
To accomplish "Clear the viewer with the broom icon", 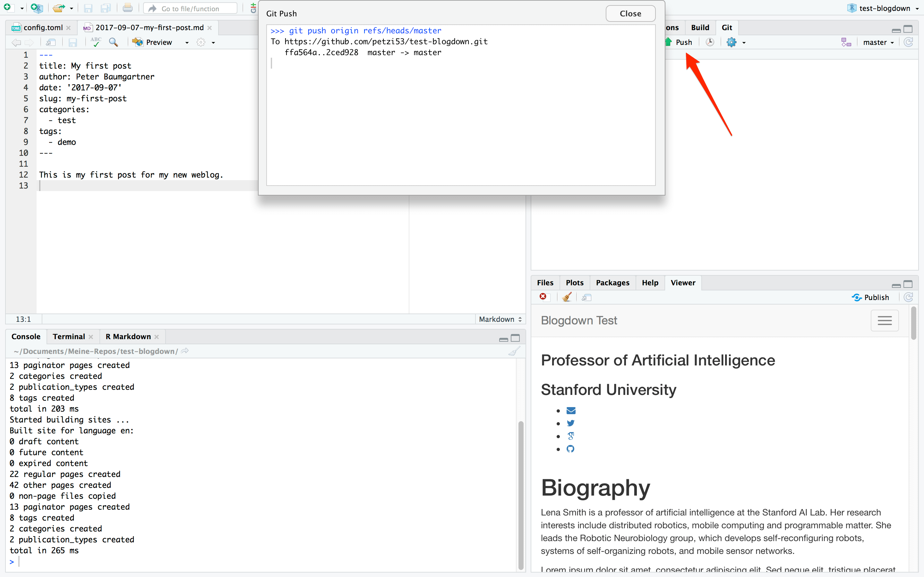I will [x=567, y=297].
